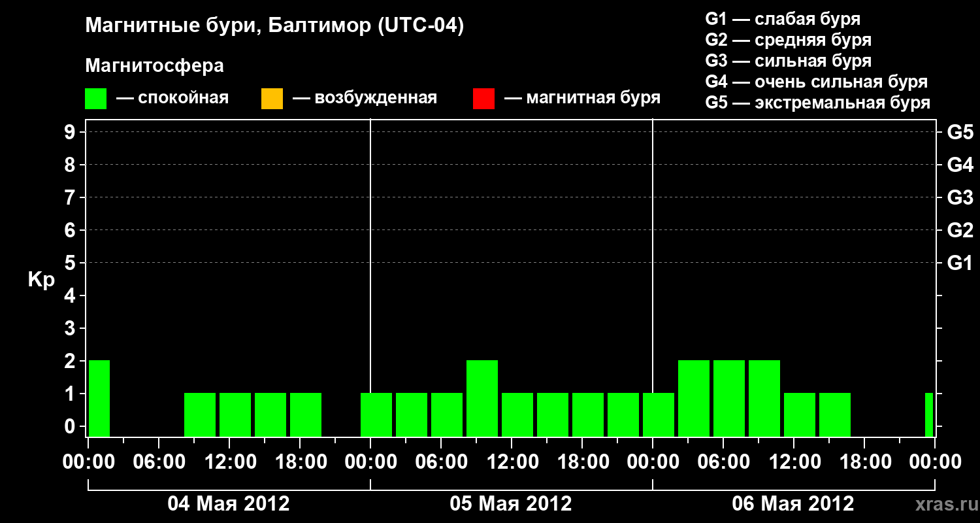The image size is (980, 523).
Task: Click the orange 'возбужденная' legend swatch
Action: click(272, 99)
